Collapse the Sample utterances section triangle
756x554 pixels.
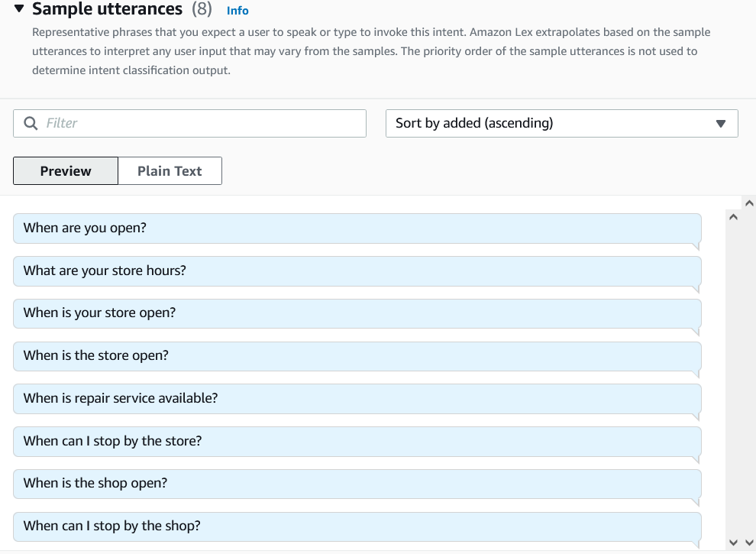(19, 10)
